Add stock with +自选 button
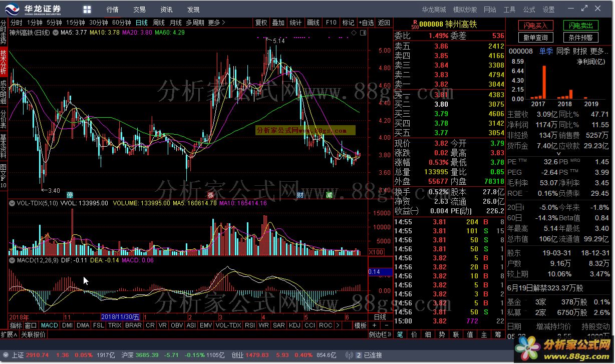The image size is (615, 364). coord(366,23)
